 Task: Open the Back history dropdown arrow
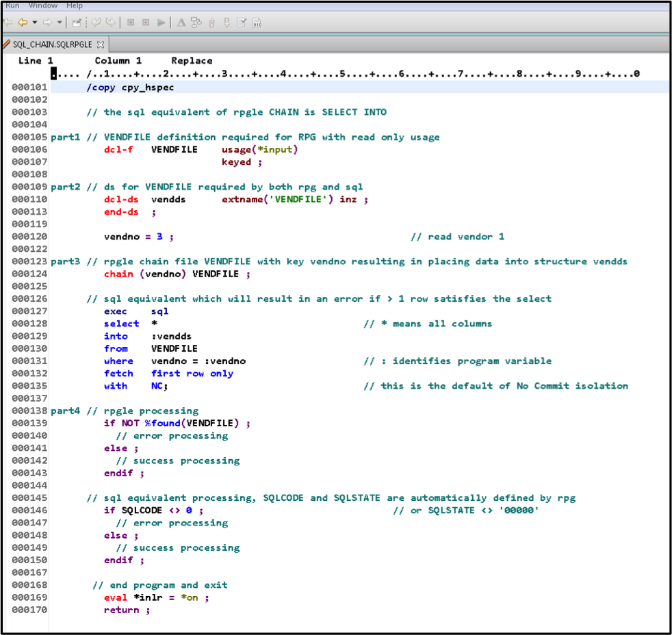[x=34, y=22]
